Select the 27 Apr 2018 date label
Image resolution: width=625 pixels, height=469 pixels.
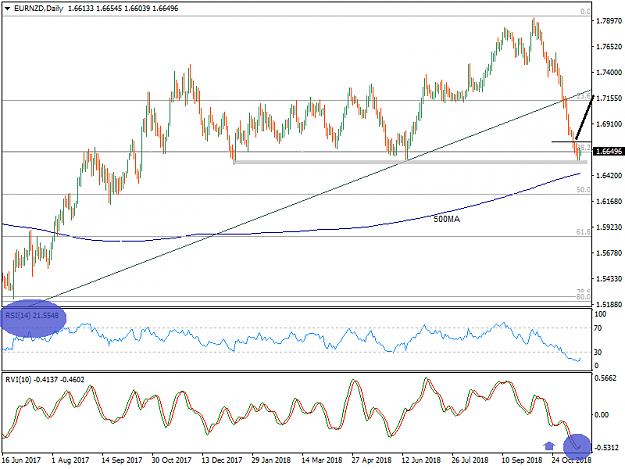pyautogui.click(x=371, y=460)
